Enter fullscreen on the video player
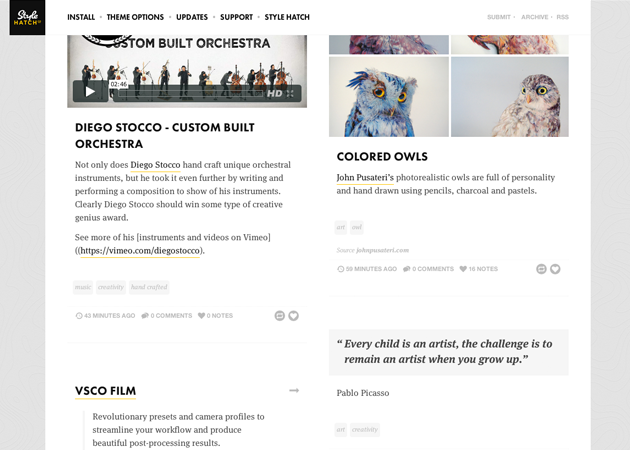Image resolution: width=630 pixels, height=450 pixels. 291,93
